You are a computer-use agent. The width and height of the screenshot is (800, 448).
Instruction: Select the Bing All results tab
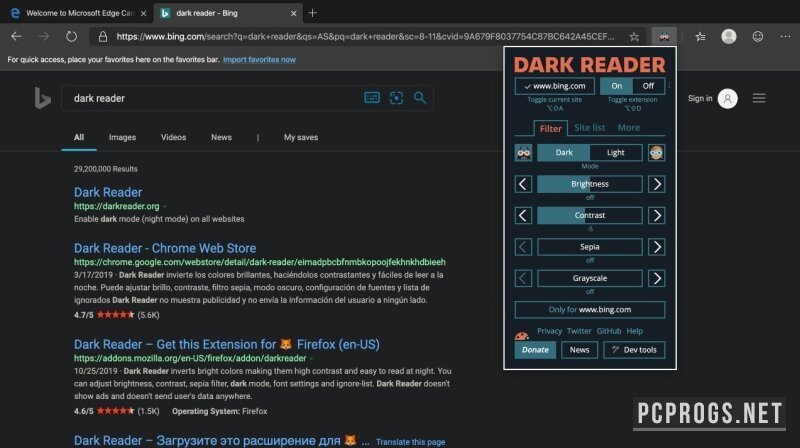coord(79,137)
